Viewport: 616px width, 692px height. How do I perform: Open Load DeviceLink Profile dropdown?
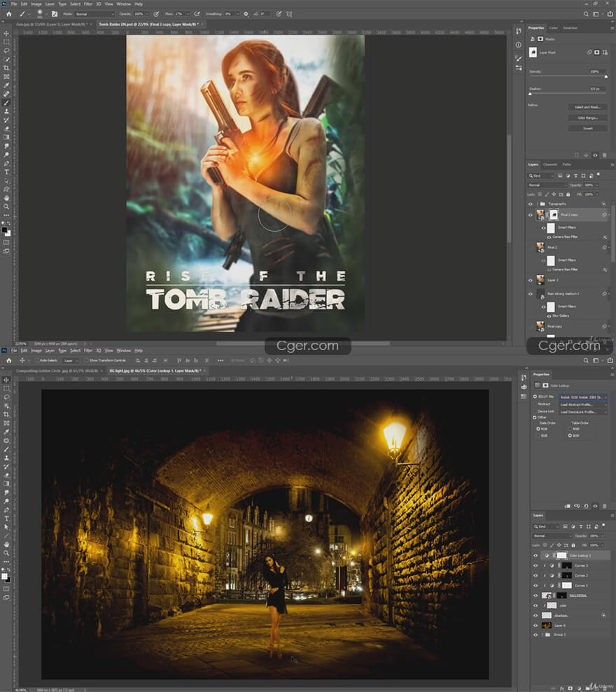(583, 411)
